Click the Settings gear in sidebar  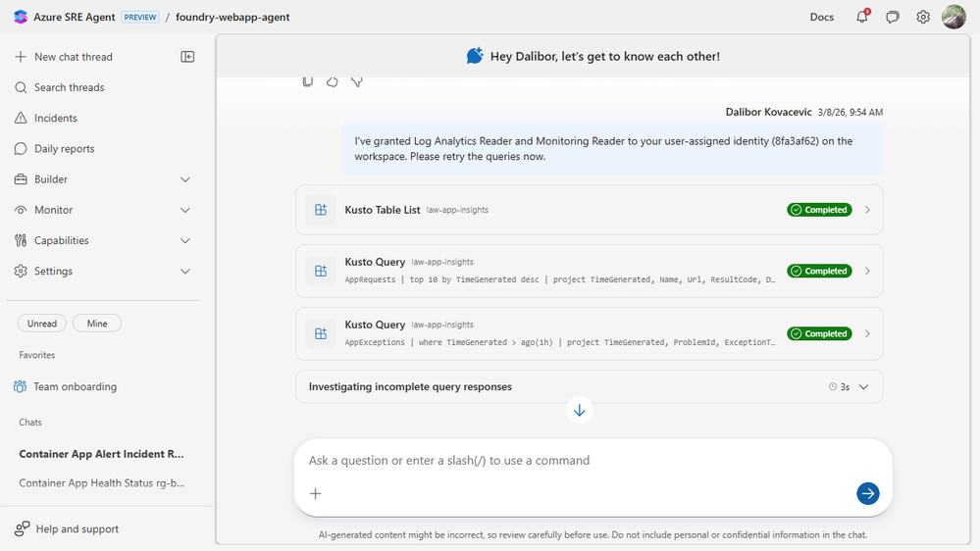pos(21,272)
